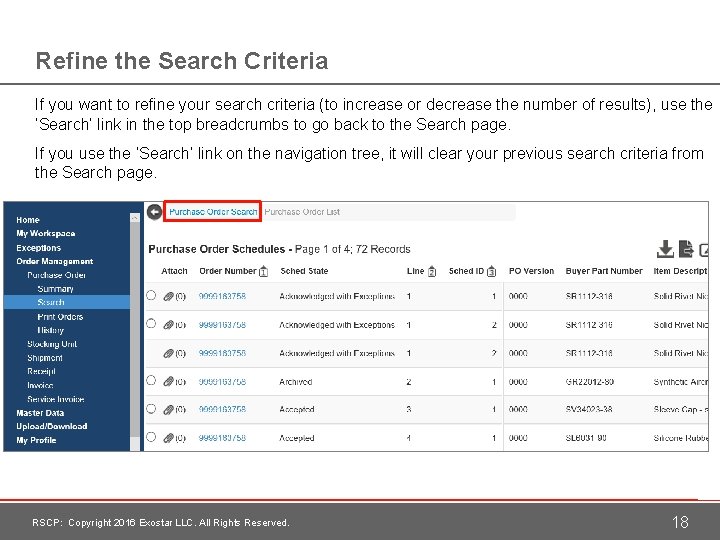Click the Buyer Part Number column header

[604, 271]
